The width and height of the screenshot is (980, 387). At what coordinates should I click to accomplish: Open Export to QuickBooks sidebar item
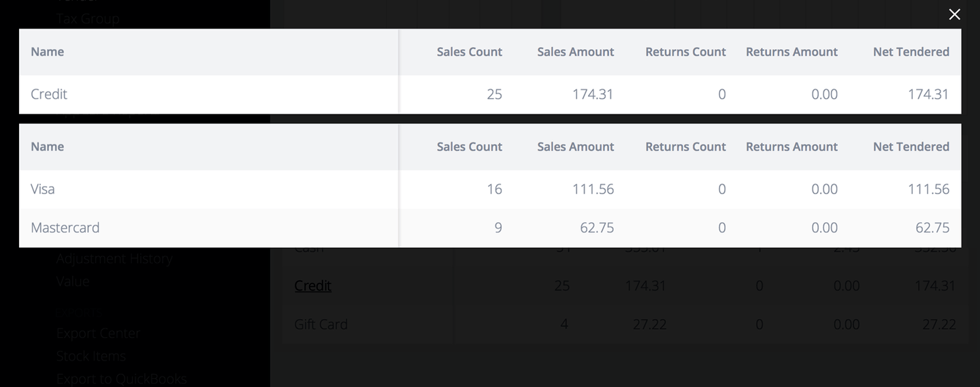[121, 378]
